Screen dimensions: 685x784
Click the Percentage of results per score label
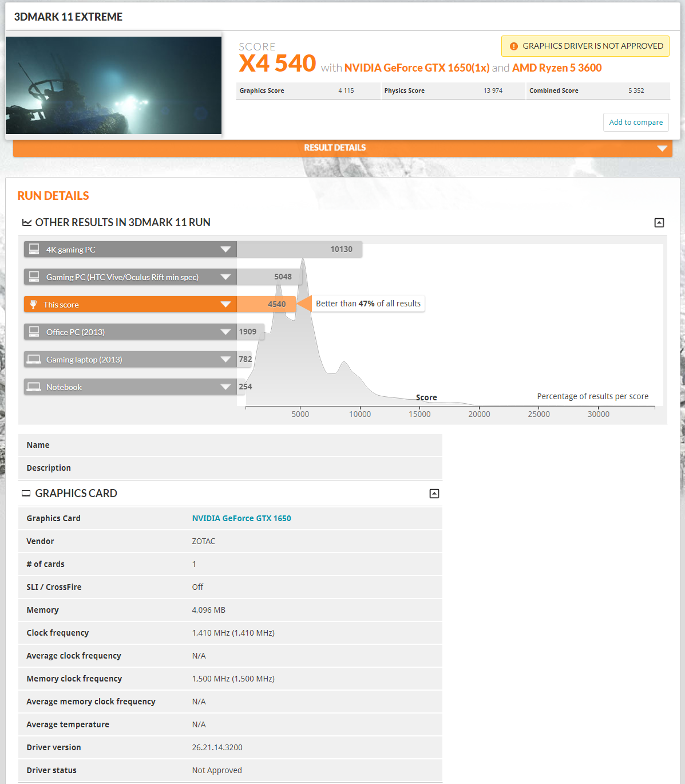[x=593, y=396]
